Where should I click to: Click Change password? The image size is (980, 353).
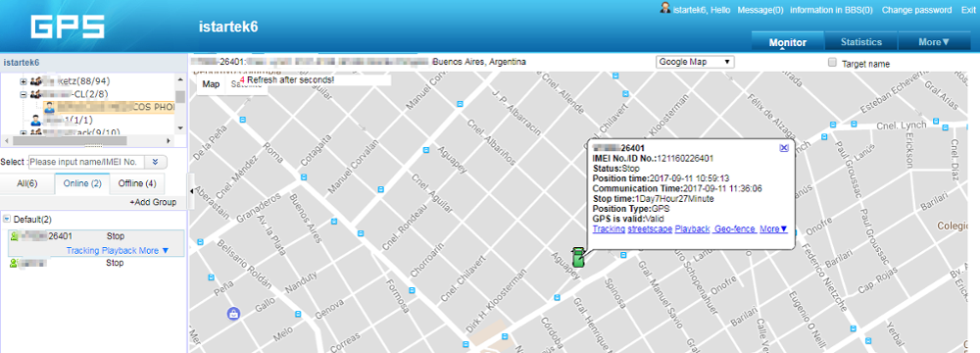(917, 10)
